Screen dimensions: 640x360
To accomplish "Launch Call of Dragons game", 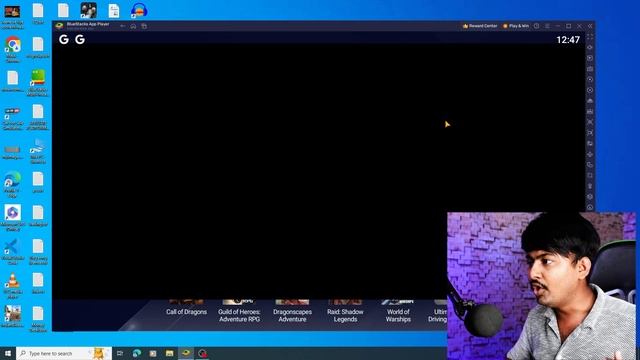I will (x=187, y=308).
